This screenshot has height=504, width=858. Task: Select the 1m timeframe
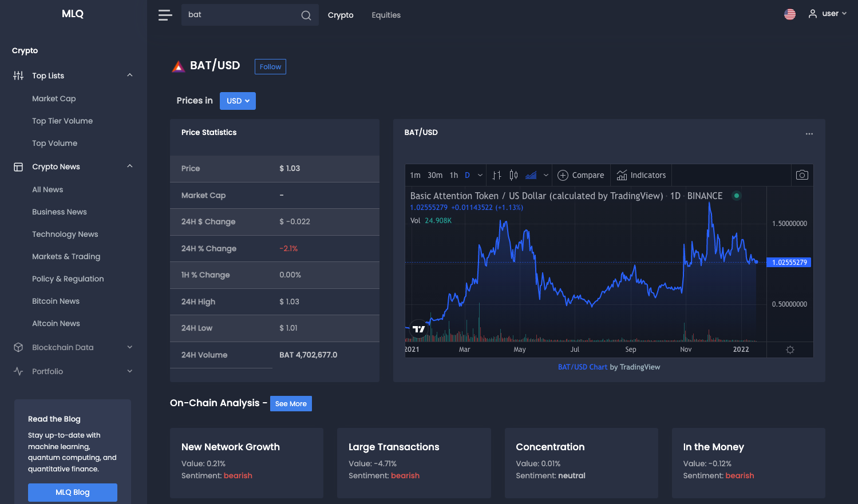pos(415,175)
